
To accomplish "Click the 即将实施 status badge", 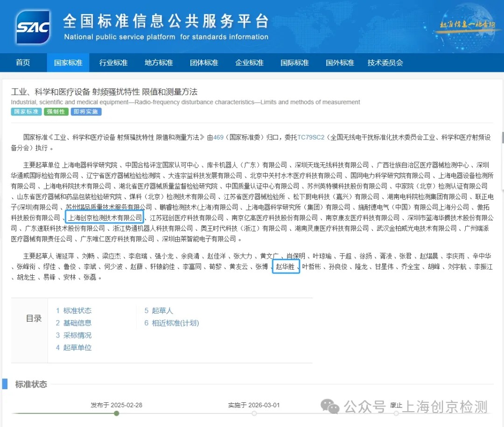I will (86, 112).
